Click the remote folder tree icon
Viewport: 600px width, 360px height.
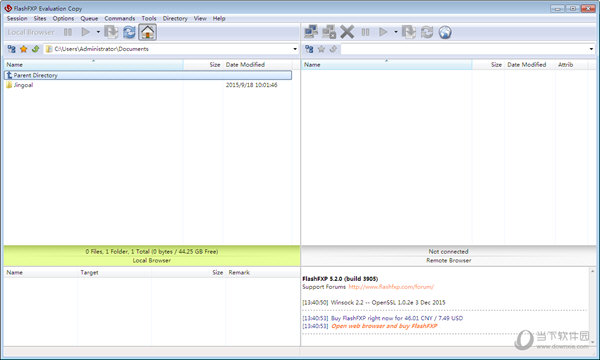click(x=309, y=49)
